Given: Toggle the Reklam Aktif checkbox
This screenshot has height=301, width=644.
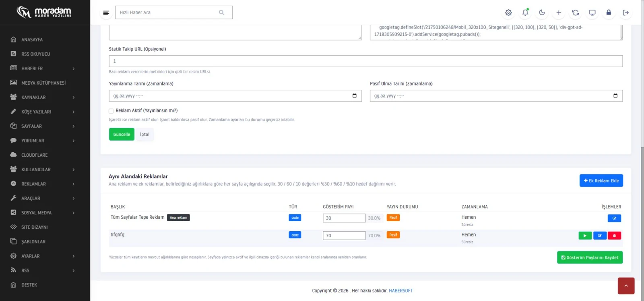Looking at the screenshot, I should point(111,111).
